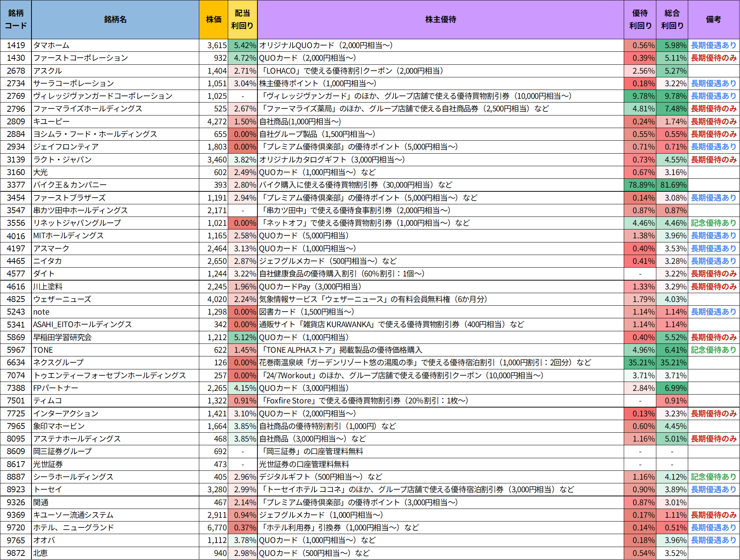Click the 総合利回り header cell
The width and height of the screenshot is (740, 560).
(672, 19)
